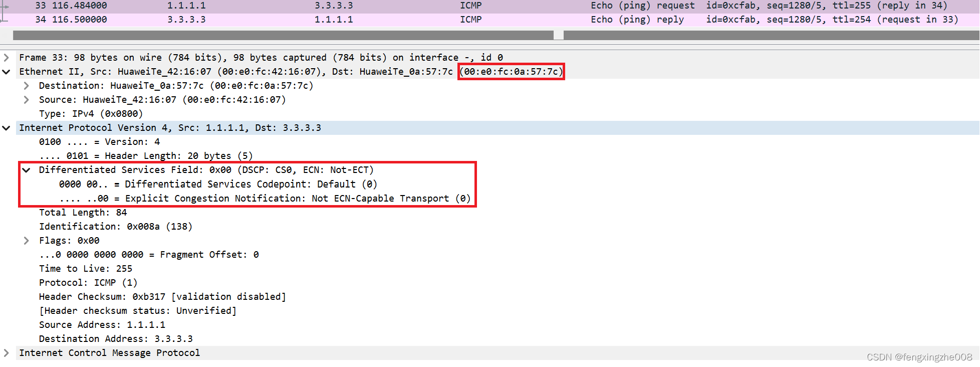This screenshot has height=367, width=980.
Task: Click the Echo (ping) reply info text
Action: [637, 20]
